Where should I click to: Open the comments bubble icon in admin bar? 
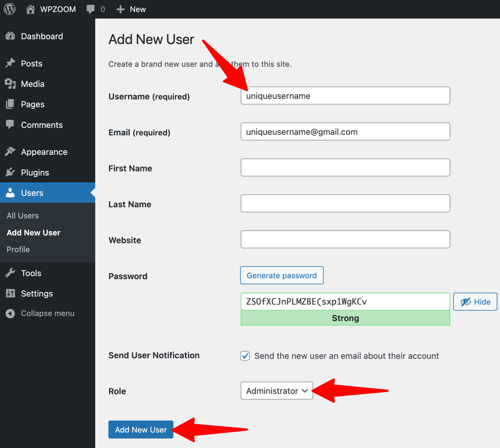tap(90, 9)
